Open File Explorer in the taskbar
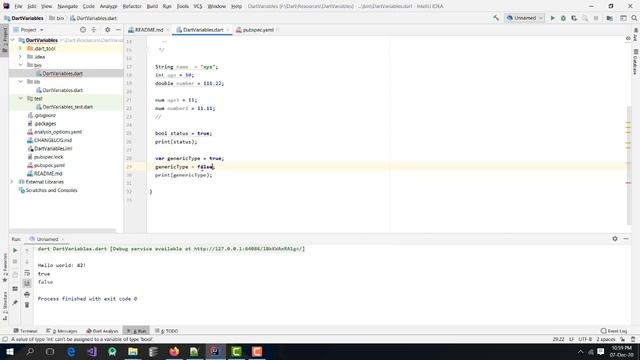 133,351
